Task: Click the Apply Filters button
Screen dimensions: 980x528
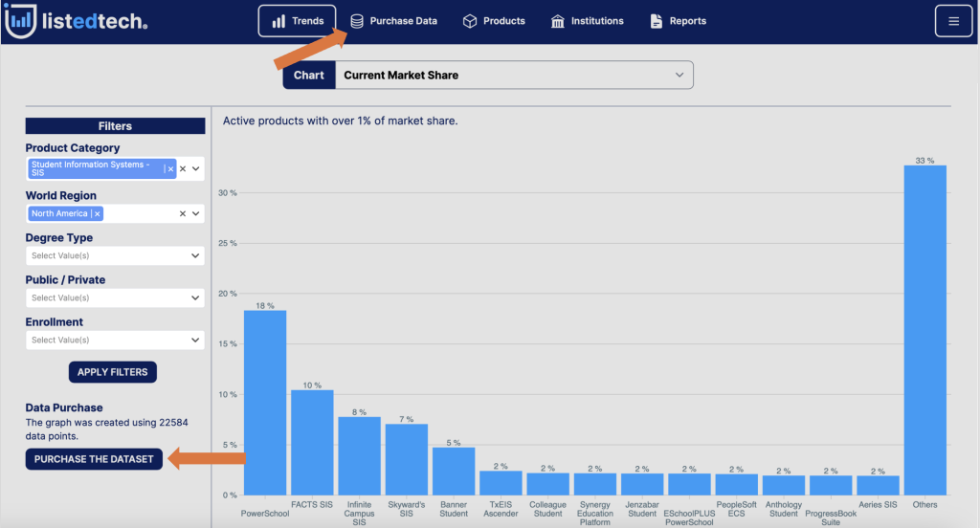Action: pos(113,372)
